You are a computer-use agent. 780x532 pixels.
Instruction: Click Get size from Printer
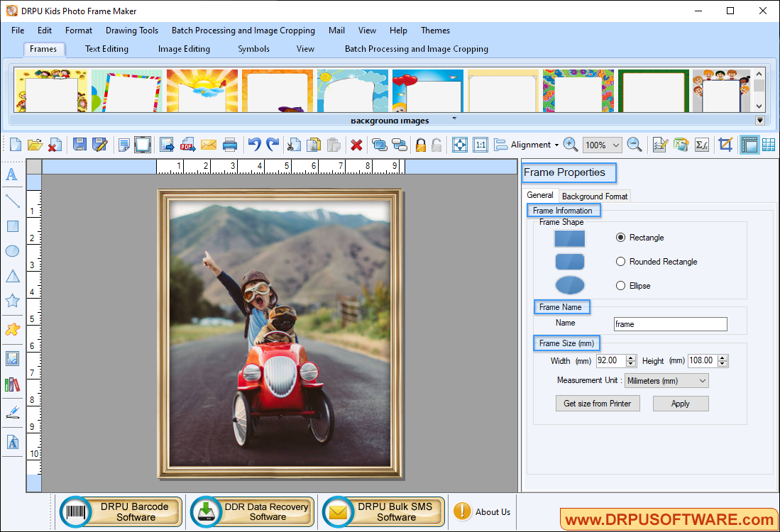(x=598, y=403)
